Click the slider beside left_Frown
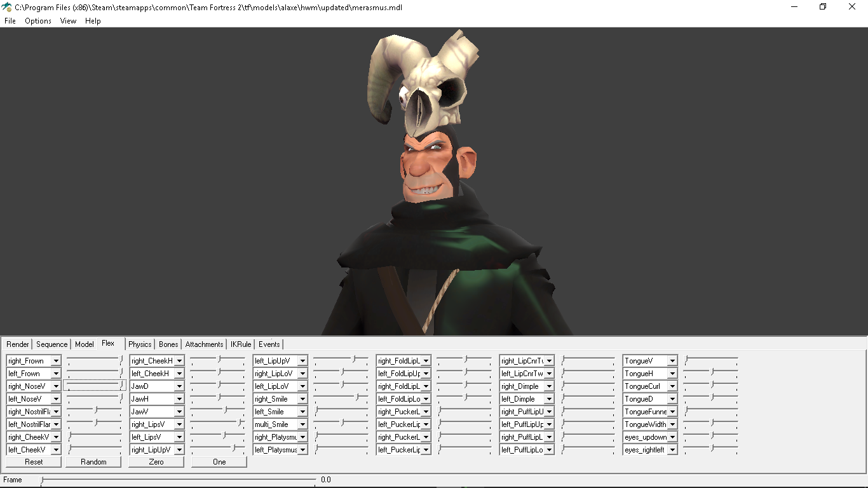Screen dimensions: 868x488 [95, 373]
